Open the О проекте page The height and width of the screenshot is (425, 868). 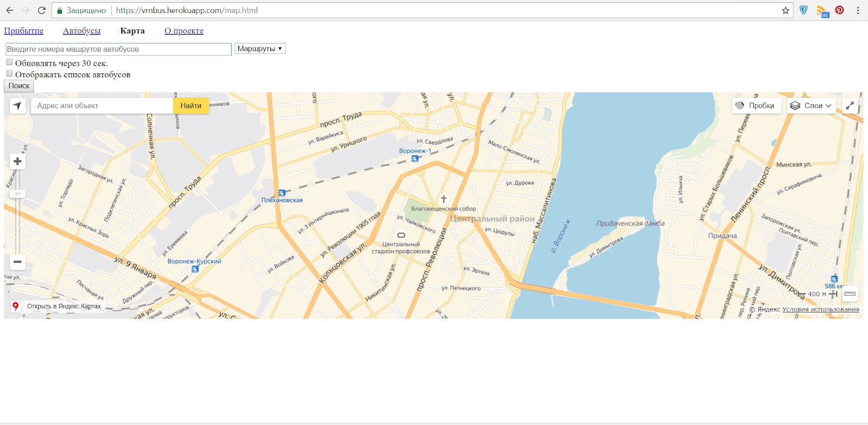pos(184,31)
